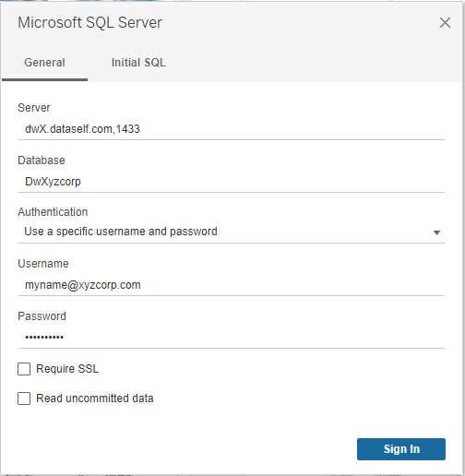Click the Authentication label
Viewport: 465px width, 476px height.
[53, 212]
